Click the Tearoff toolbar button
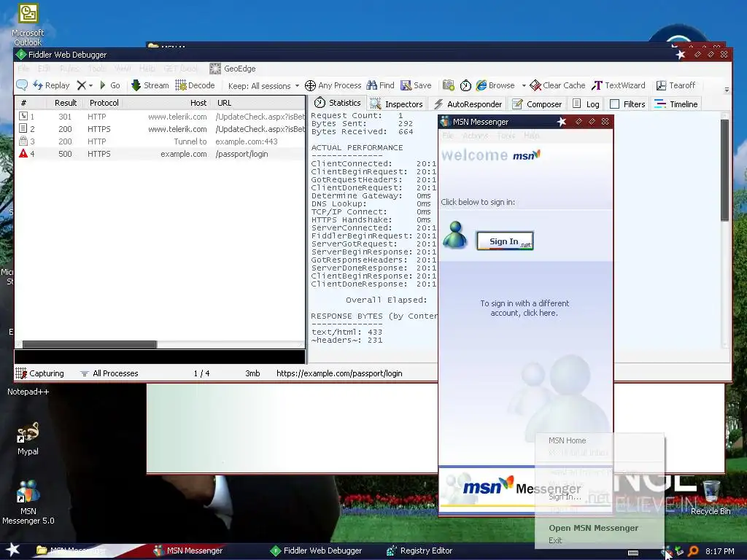This screenshot has width=747, height=560. 676,85
